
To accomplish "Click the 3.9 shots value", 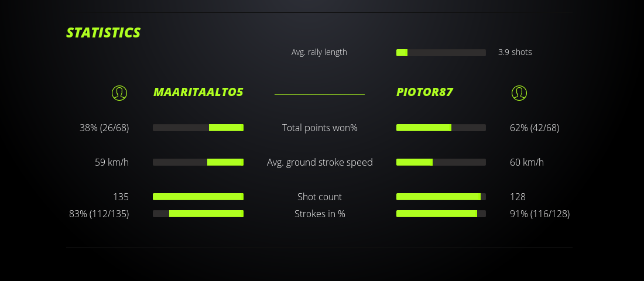I will (x=515, y=52).
